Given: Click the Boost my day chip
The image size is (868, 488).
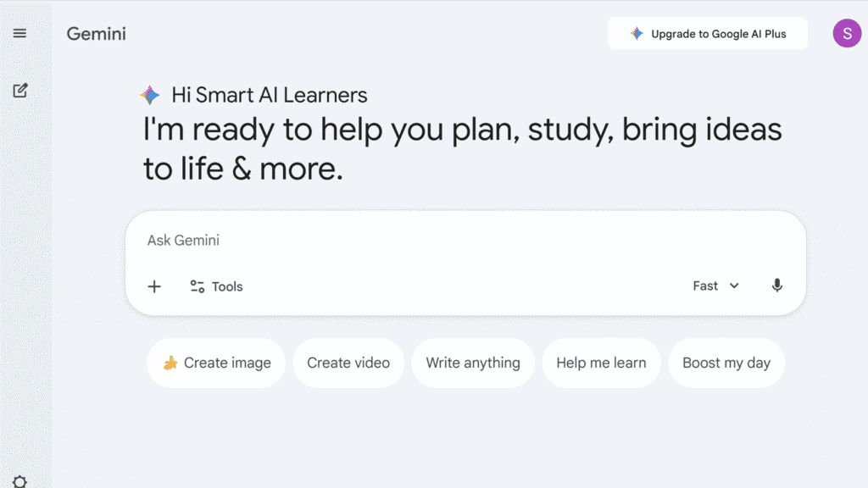Looking at the screenshot, I should pos(726,363).
